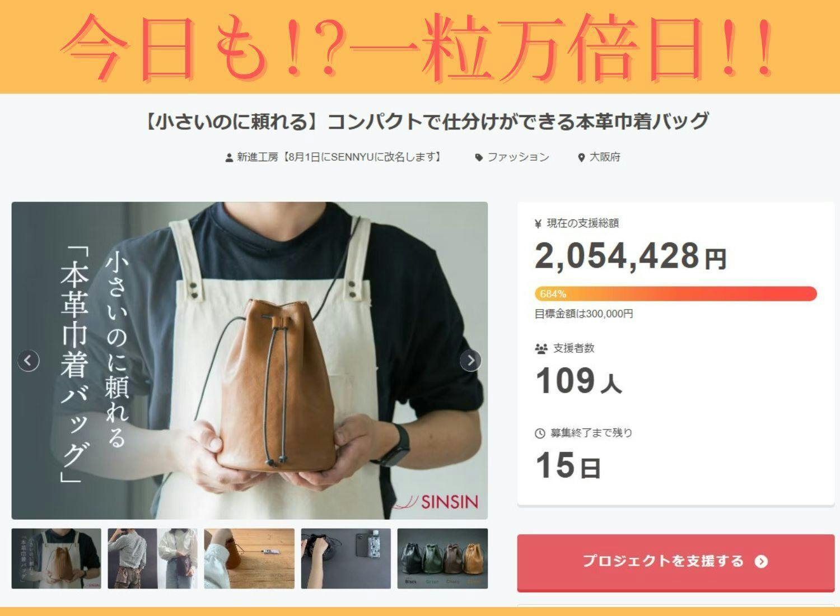This screenshot has height=616, width=840.
Task: Click the 684% funding progress bar
Action: click(x=676, y=294)
